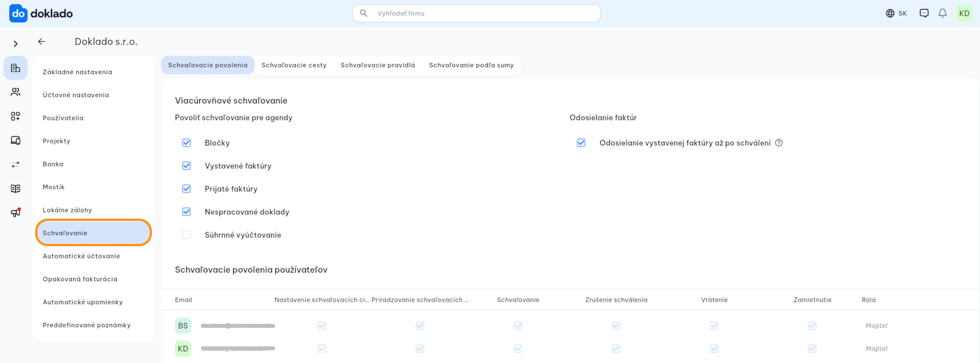Screen dimensions: 980x363
Task: Switch to Schvaľovacie cesty tab
Action: (x=294, y=65)
